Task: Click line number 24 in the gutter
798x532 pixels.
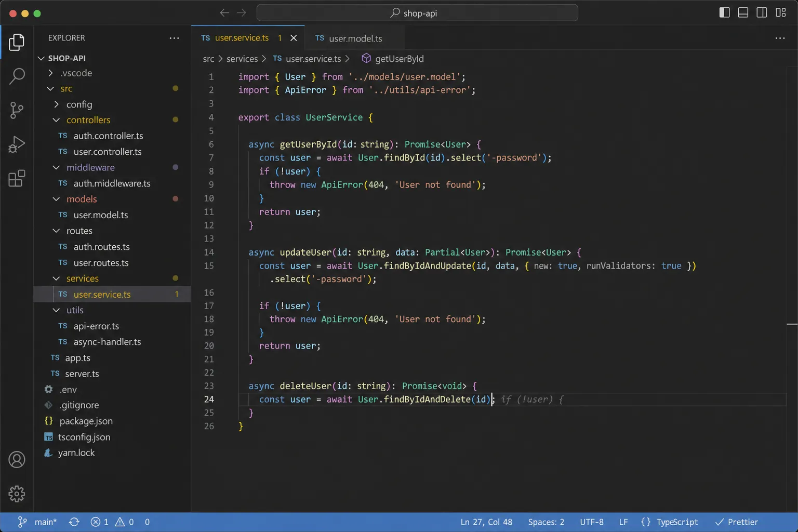Action: [x=209, y=400]
